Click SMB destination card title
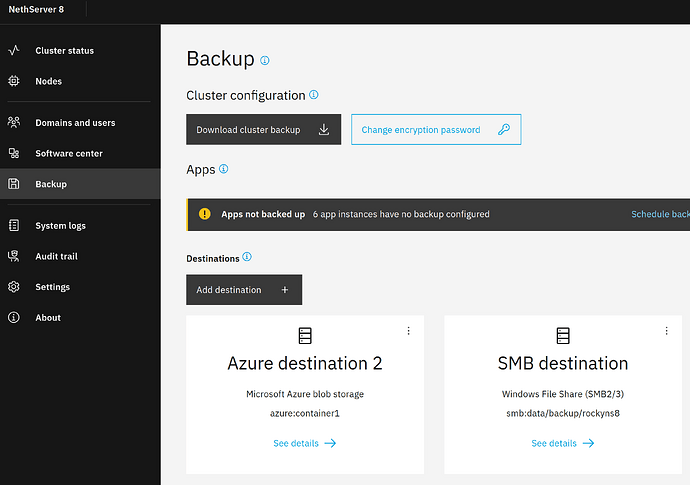This screenshot has width=690, height=485. point(563,364)
